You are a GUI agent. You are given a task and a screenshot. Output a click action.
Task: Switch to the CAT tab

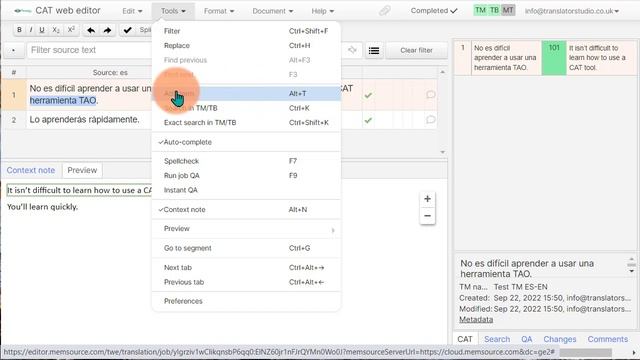click(x=465, y=339)
